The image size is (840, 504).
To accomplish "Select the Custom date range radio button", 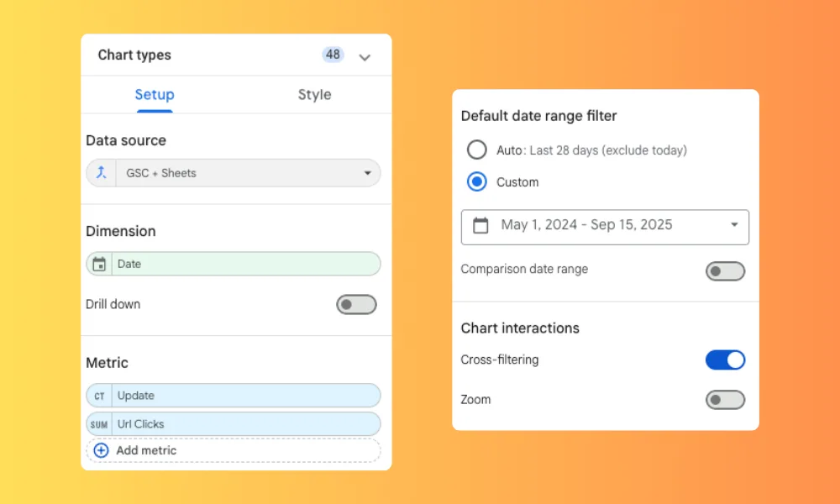I will point(477,181).
